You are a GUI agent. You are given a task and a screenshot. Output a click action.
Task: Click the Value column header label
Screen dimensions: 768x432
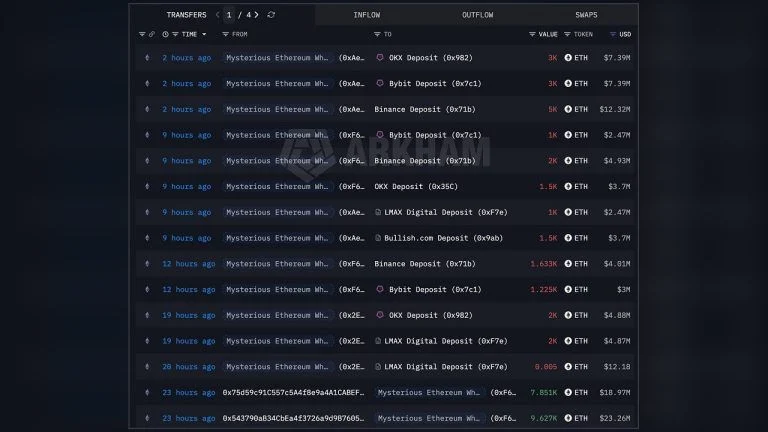548,34
